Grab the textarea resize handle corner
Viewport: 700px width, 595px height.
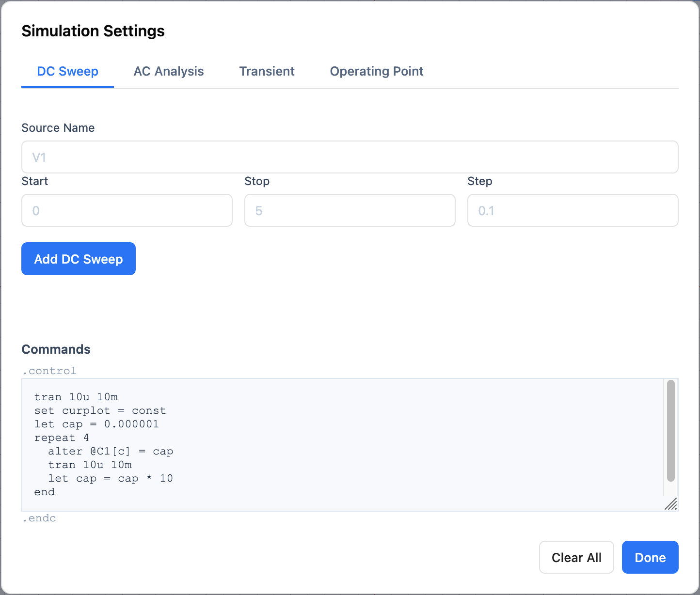[x=671, y=504]
